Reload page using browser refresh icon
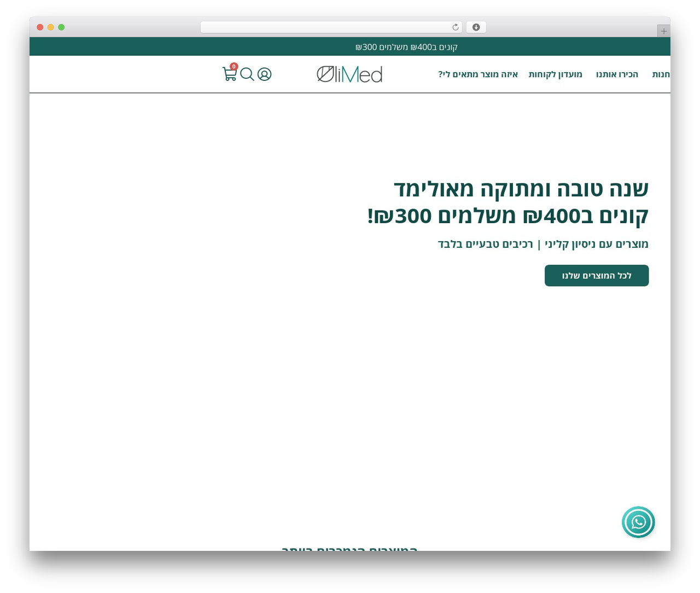Image resolution: width=700 pixels, height=593 pixels. tap(456, 27)
